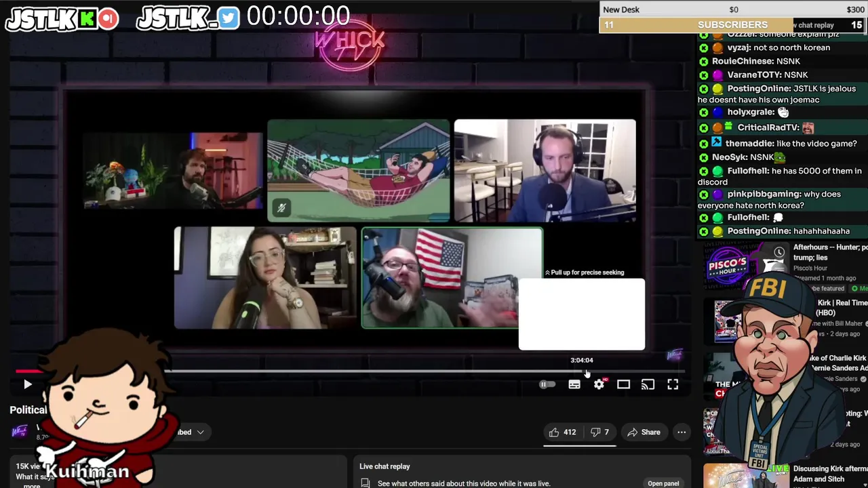The height and width of the screenshot is (488, 868).
Task: Click the New Desk goal bar
Action: (734, 9)
